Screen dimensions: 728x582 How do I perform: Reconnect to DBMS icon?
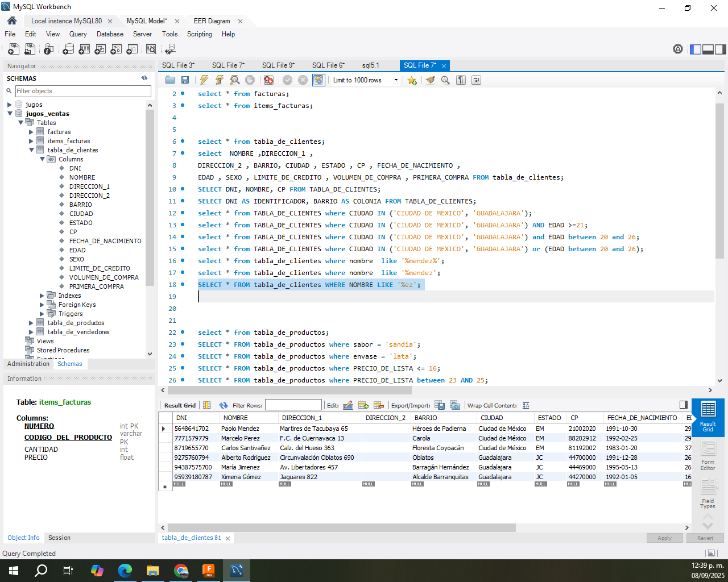[x=169, y=49]
